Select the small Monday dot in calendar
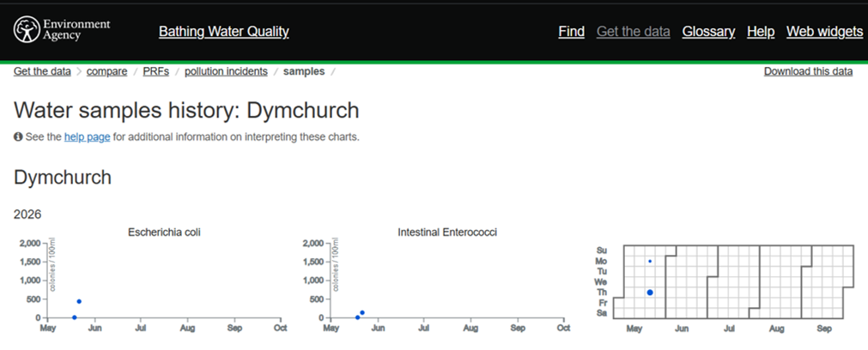868x350 pixels. (650, 261)
